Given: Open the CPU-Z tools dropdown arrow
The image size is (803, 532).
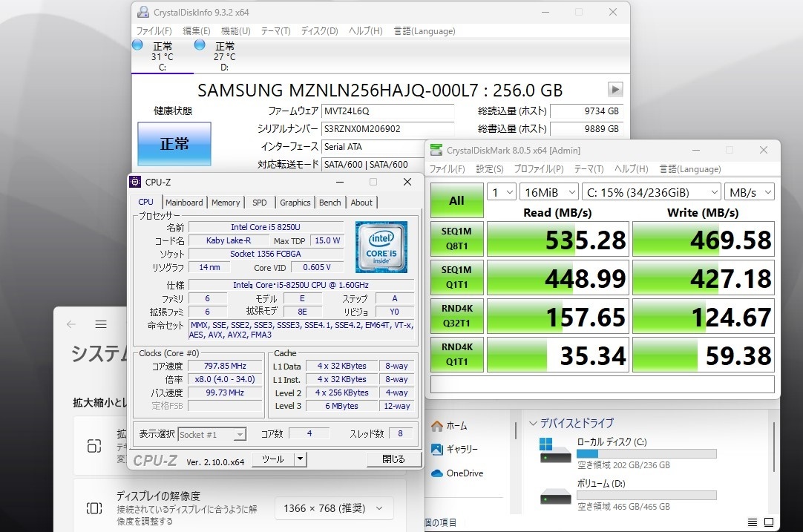Looking at the screenshot, I should click(301, 459).
